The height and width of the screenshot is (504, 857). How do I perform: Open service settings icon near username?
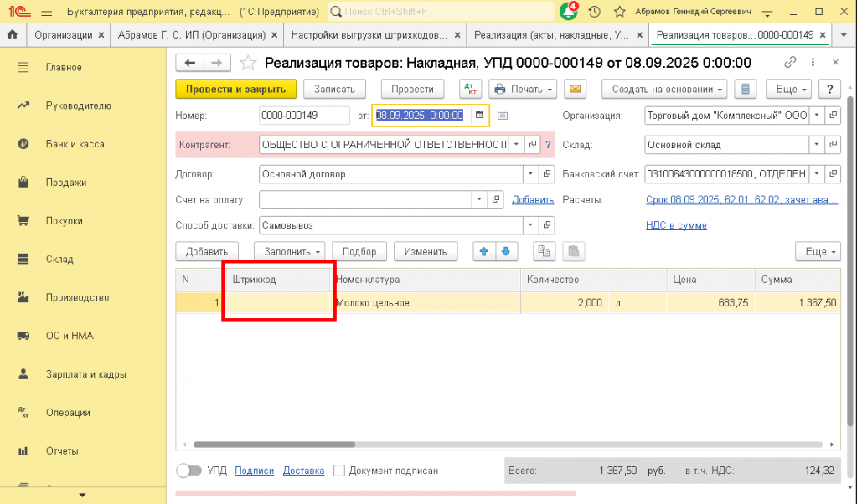[x=767, y=12]
